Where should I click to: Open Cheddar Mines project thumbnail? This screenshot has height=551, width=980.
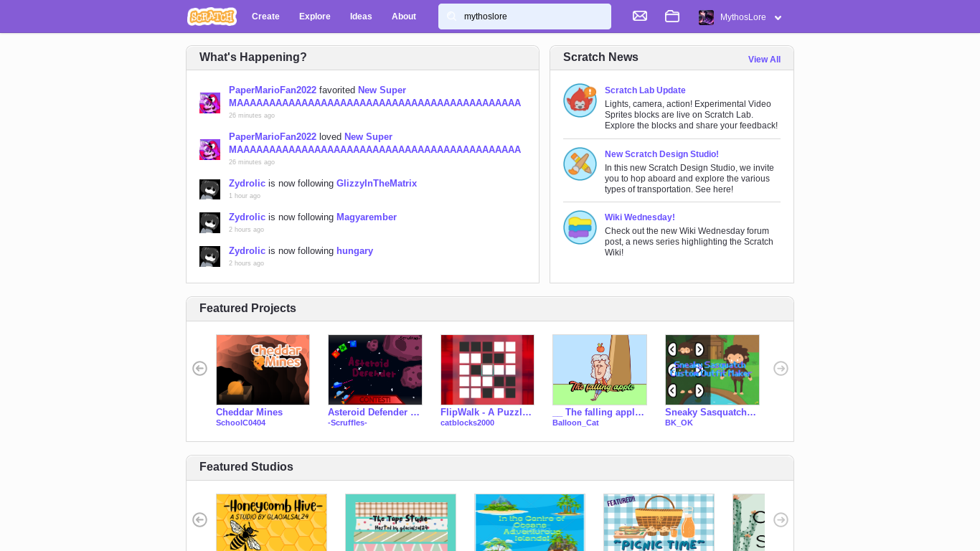(x=263, y=369)
